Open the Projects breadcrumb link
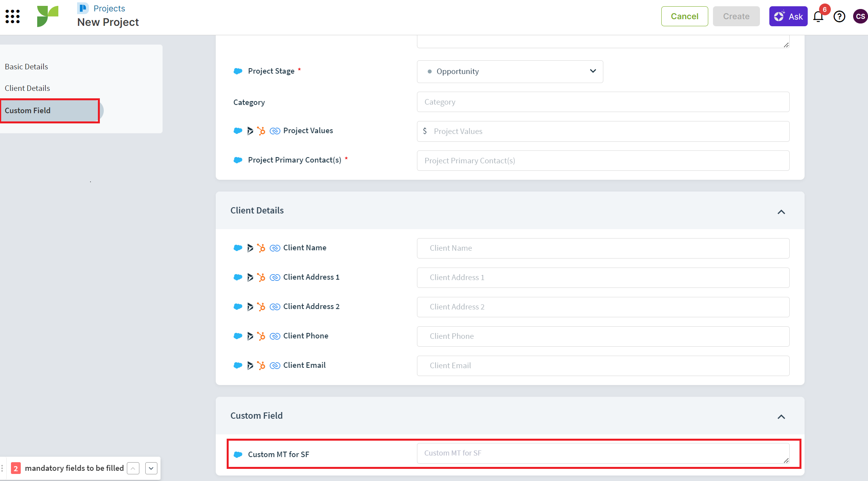Screen dimensions: 868x481 (x=109, y=8)
